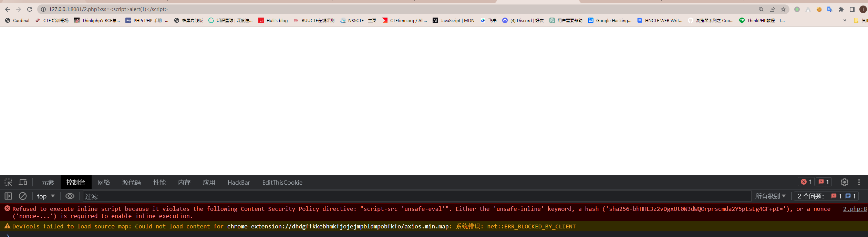Open the 飞书 bookmark
868x237 pixels.
[489, 20]
